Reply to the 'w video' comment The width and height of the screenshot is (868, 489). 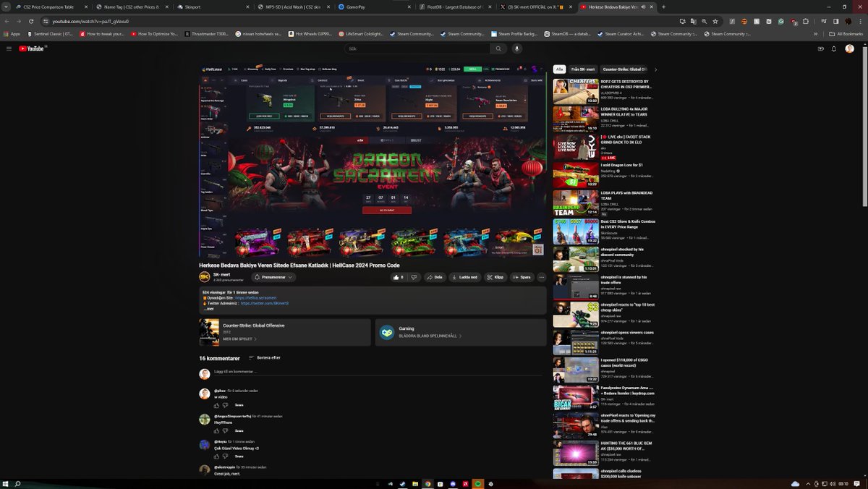coord(239,405)
